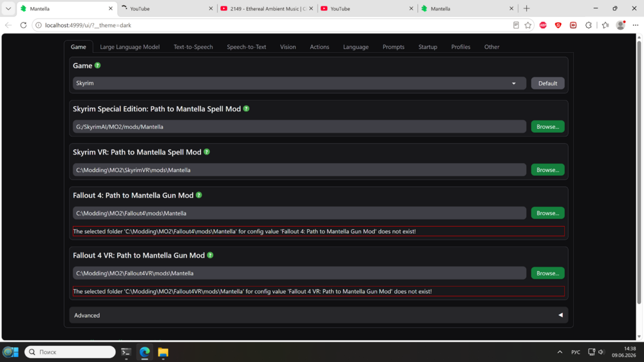Select the Fallout 4 folder does not exist error
The height and width of the screenshot is (362, 644).
click(319, 231)
